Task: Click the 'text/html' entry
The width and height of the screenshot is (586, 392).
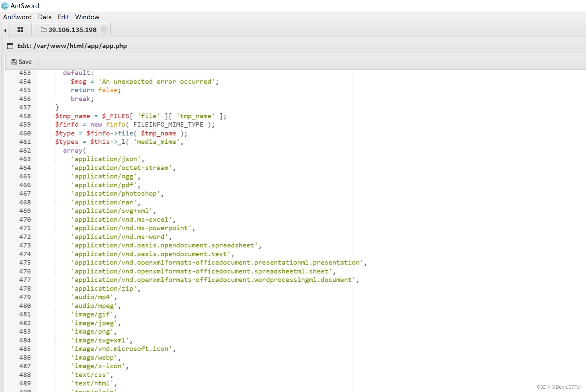Action: [92, 383]
